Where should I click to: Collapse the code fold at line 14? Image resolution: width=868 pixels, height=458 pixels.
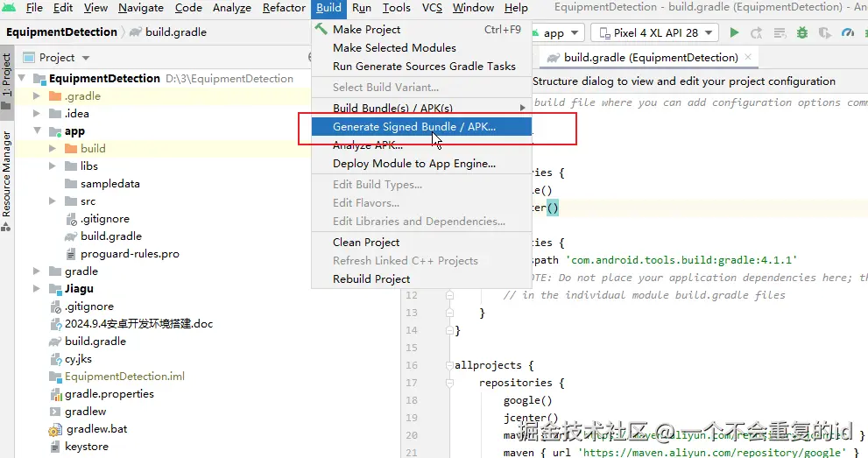(x=449, y=330)
